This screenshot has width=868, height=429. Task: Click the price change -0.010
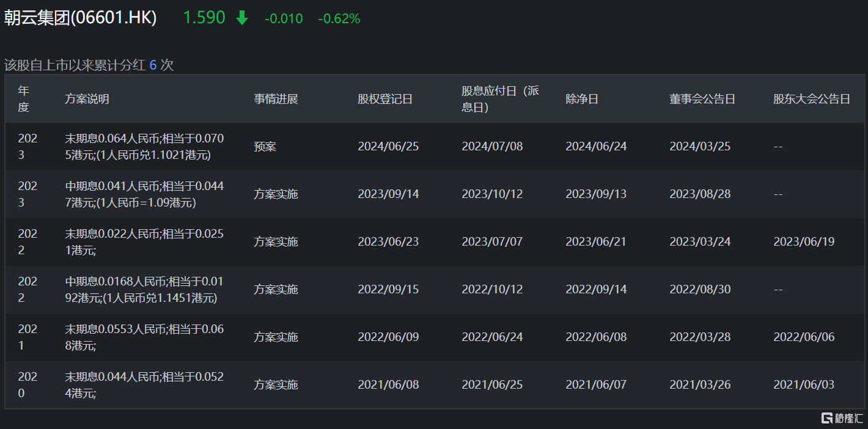(x=284, y=19)
